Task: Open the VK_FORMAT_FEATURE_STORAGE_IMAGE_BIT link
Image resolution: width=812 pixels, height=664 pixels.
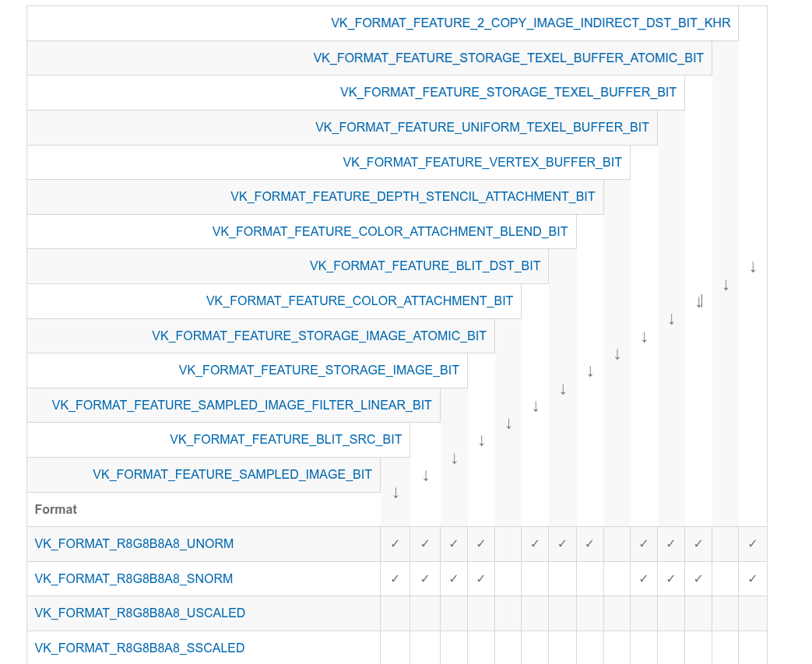Action: [x=319, y=371]
